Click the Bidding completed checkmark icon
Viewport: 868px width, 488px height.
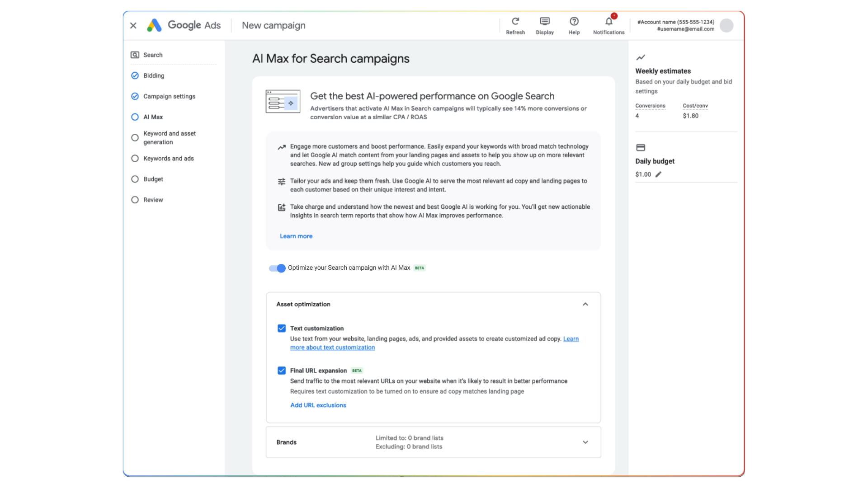135,76
